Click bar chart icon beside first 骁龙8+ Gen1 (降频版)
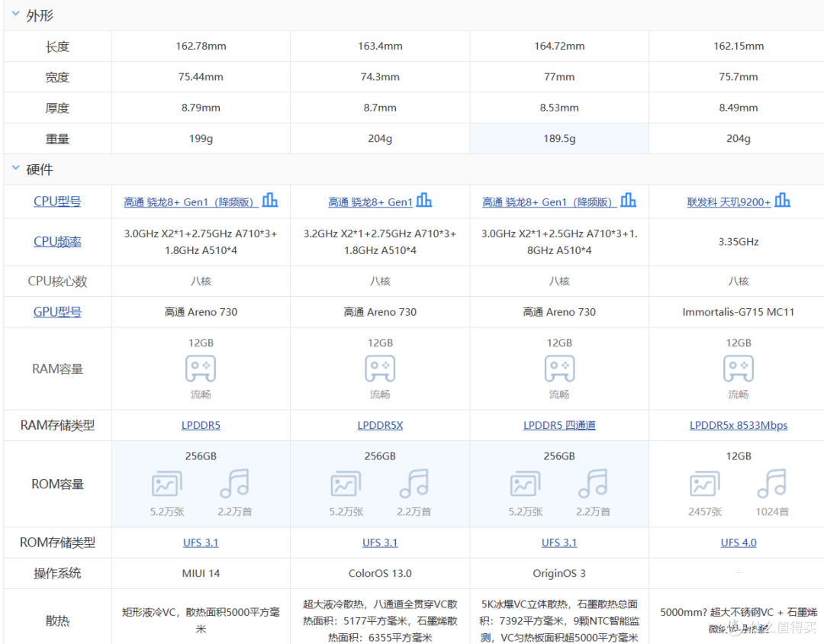Image resolution: width=824 pixels, height=644 pixels. pos(270,200)
